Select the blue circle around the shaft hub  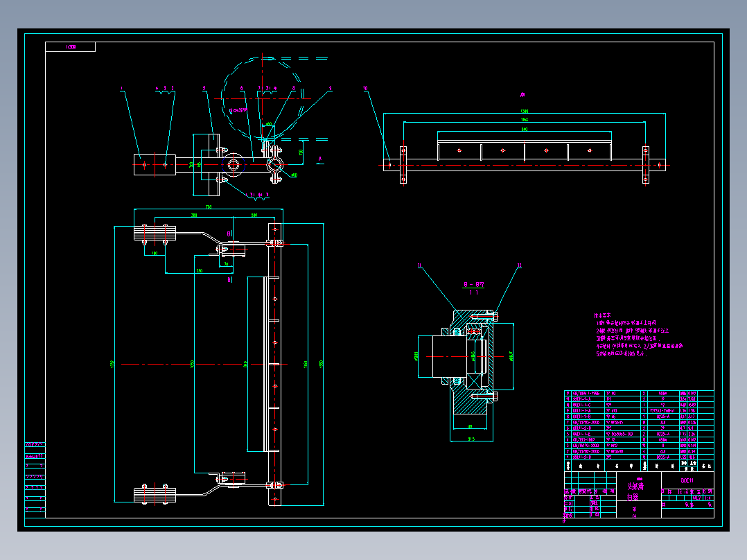234,165
